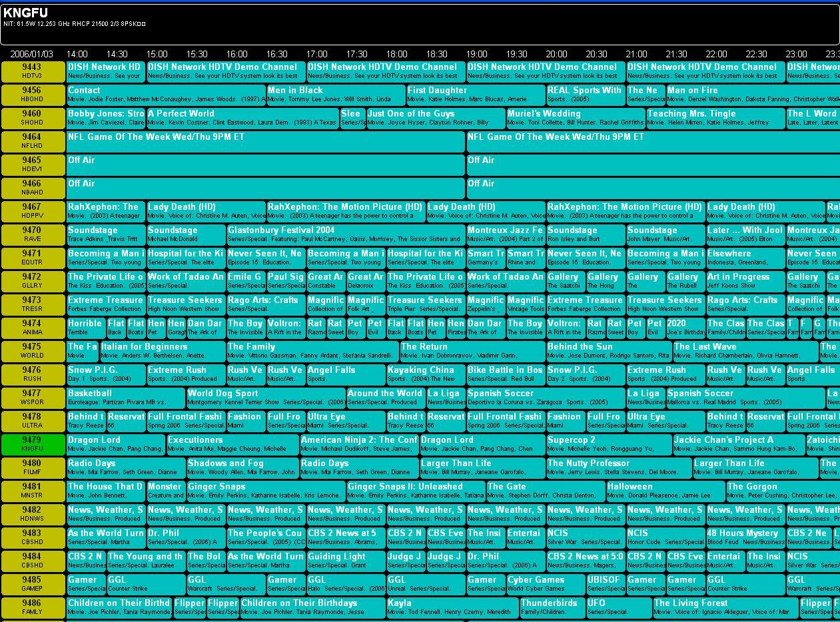Select Teaching Mrs. Tingle movie
Screen dimensions: 840x622
coord(715,118)
